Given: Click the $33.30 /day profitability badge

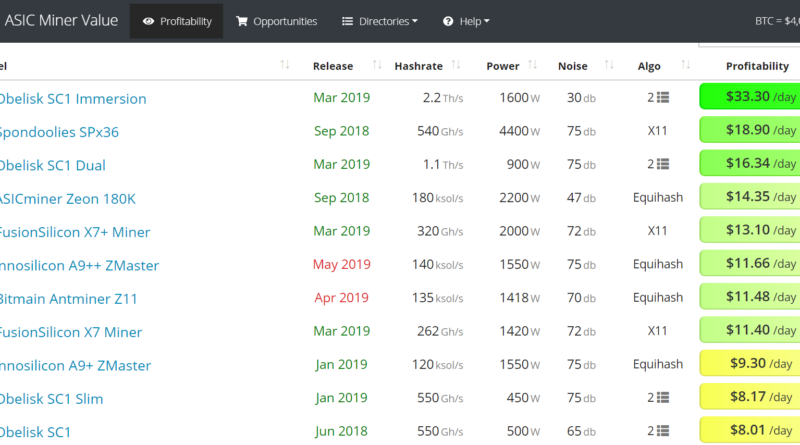Looking at the screenshot, I should pos(750,96).
